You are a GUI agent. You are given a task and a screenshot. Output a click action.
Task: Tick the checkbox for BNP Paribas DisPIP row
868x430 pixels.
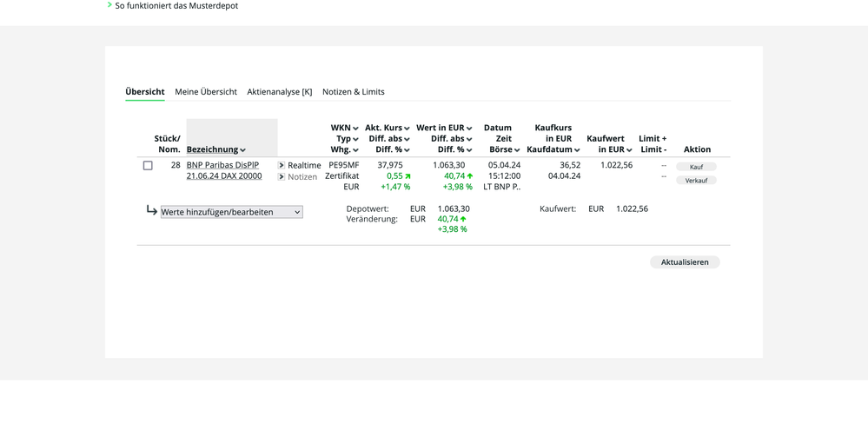(148, 165)
